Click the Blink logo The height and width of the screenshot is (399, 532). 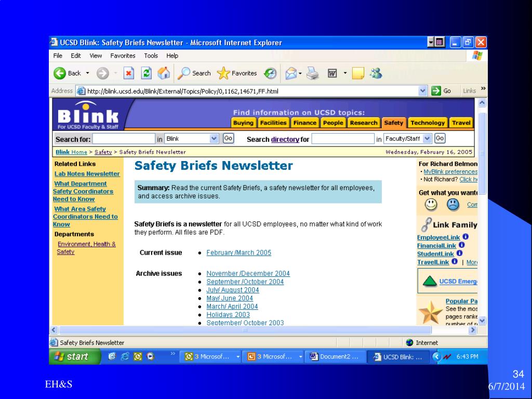(88, 115)
